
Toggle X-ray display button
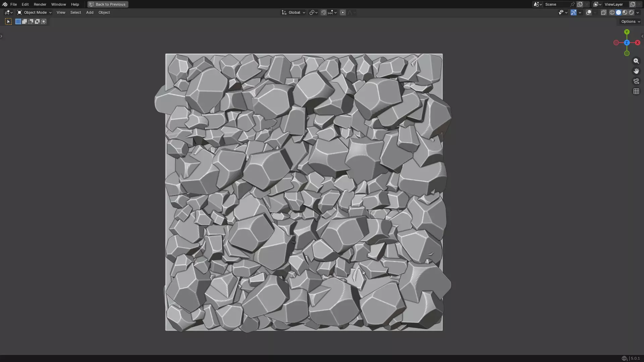(x=603, y=12)
